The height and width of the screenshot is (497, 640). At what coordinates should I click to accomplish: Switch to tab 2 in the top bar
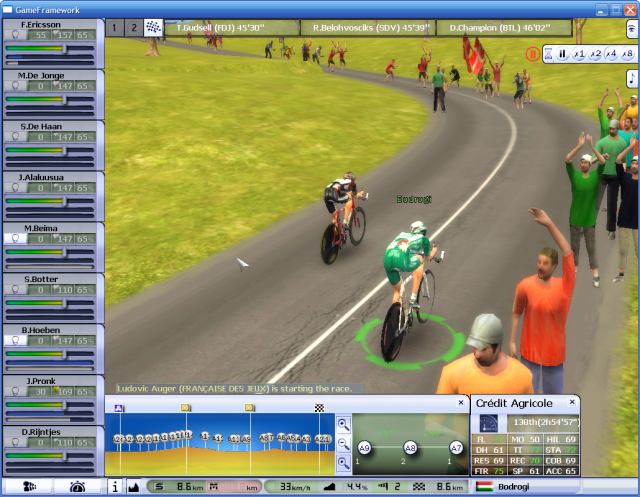[133, 27]
